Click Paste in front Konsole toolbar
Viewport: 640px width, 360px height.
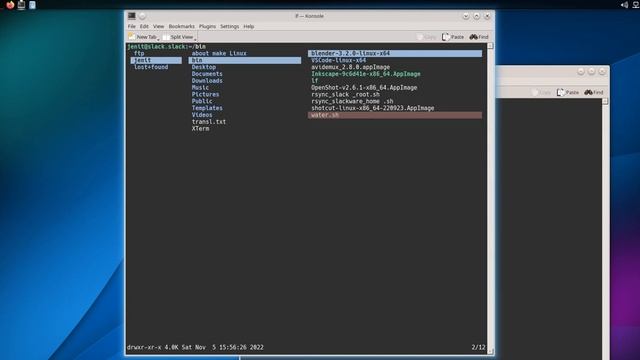tap(453, 37)
